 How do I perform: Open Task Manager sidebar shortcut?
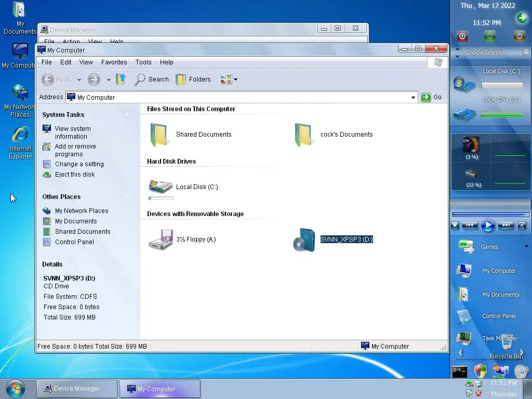[x=487, y=338]
